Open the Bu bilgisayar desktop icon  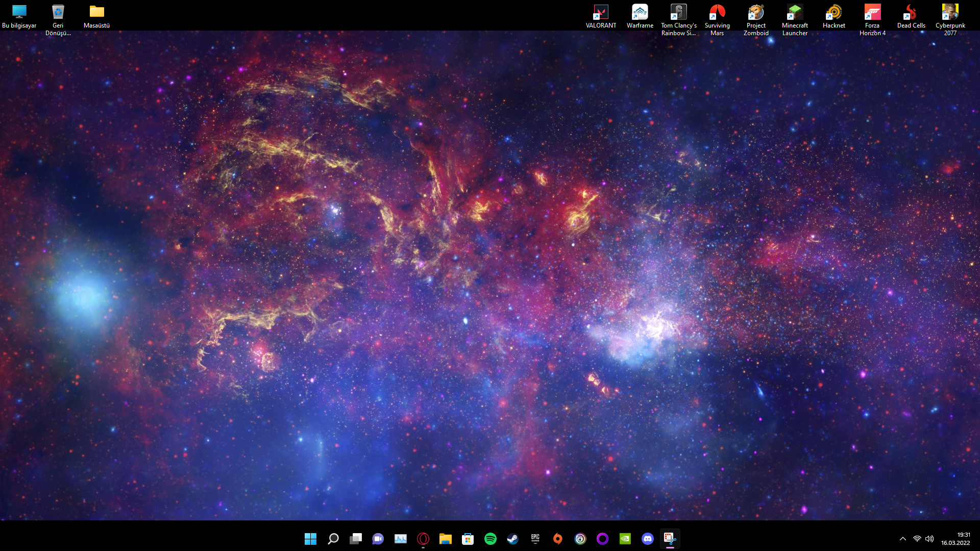pos(19,17)
